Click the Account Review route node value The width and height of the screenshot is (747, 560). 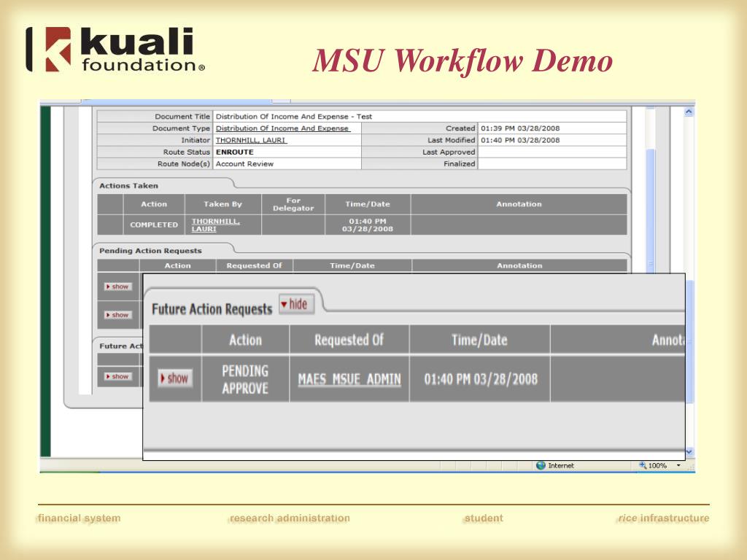(x=244, y=164)
